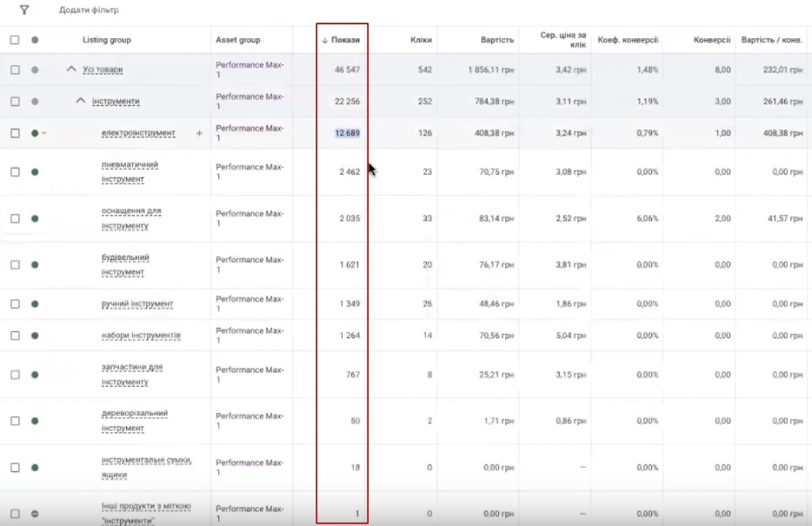Screen dimensions: 812x526
Task: Click the grey status dot for Усі товари
Action: coord(35,70)
